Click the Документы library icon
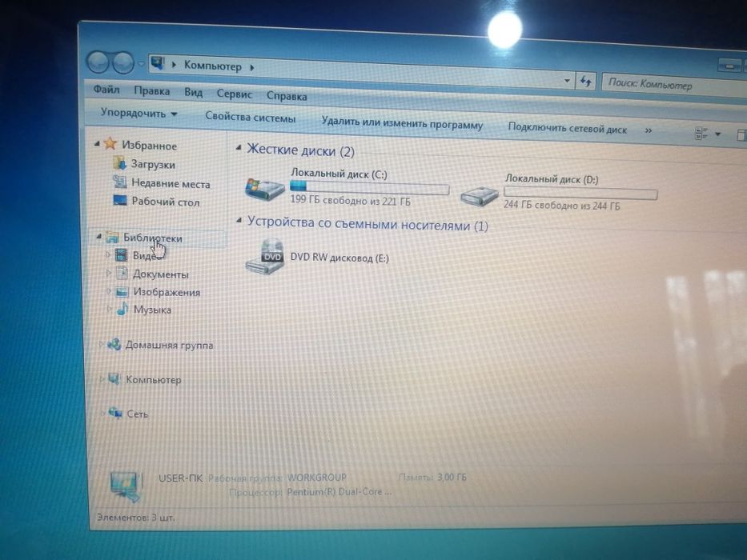The width and height of the screenshot is (747, 560). (x=122, y=273)
